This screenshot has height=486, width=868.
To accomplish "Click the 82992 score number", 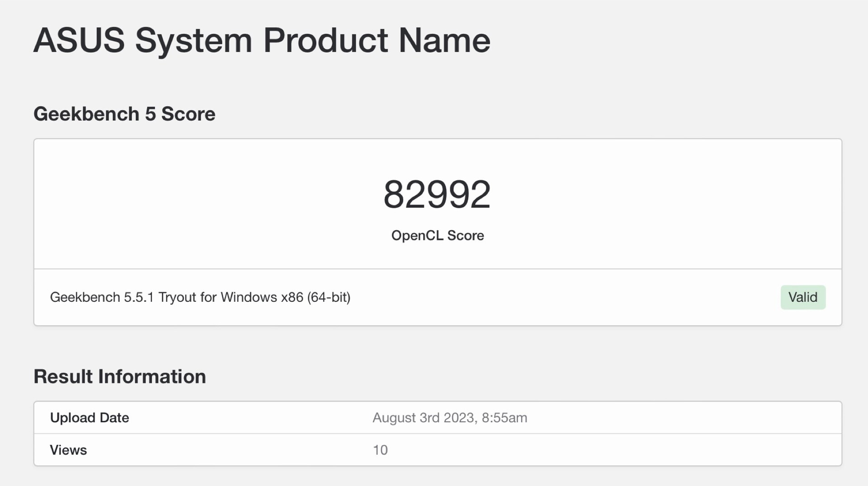I will click(437, 194).
